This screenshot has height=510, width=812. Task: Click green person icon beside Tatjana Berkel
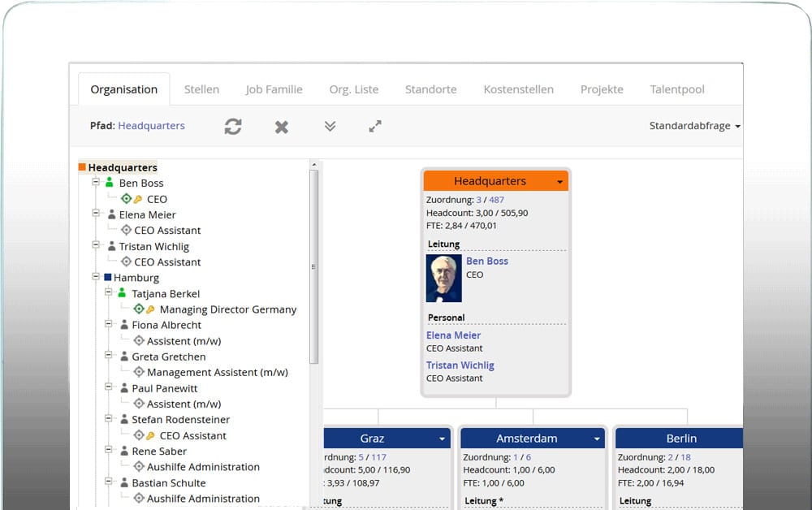pyautogui.click(x=122, y=293)
